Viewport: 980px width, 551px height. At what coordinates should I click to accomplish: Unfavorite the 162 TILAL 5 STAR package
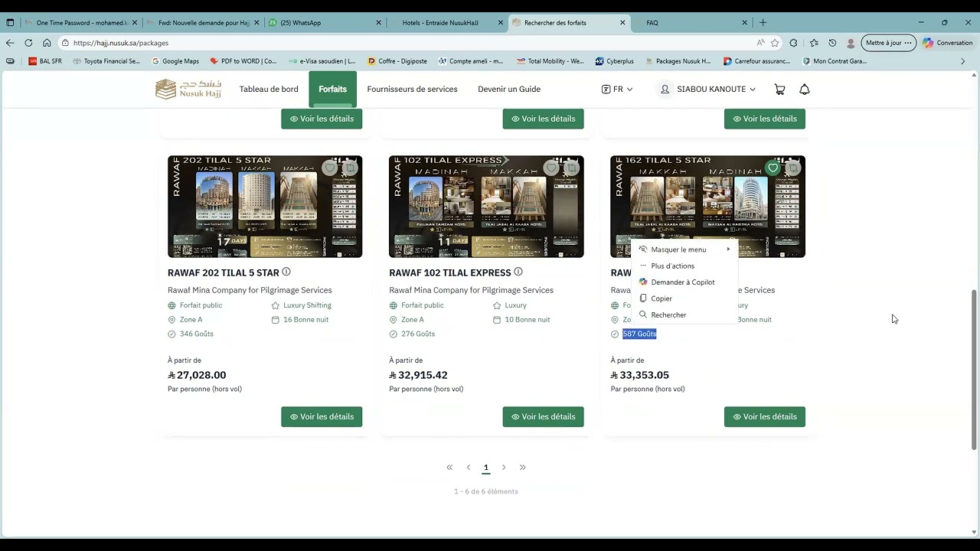(x=773, y=168)
